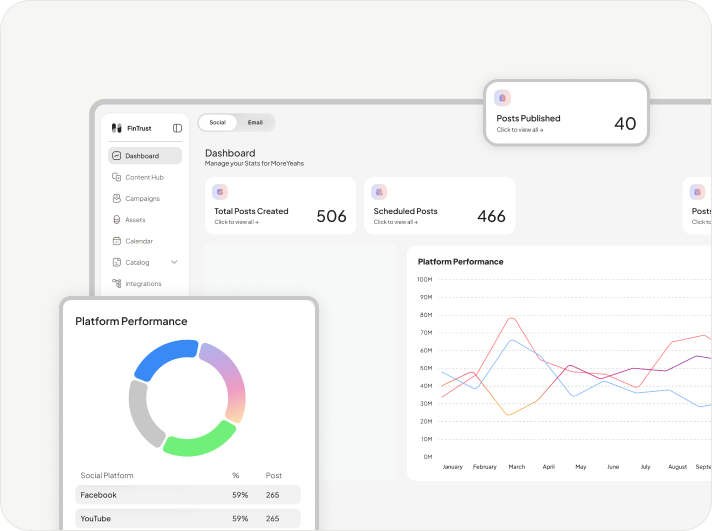
Task: Collapse sidebar using the panel toggle icon
Action: coord(177,128)
